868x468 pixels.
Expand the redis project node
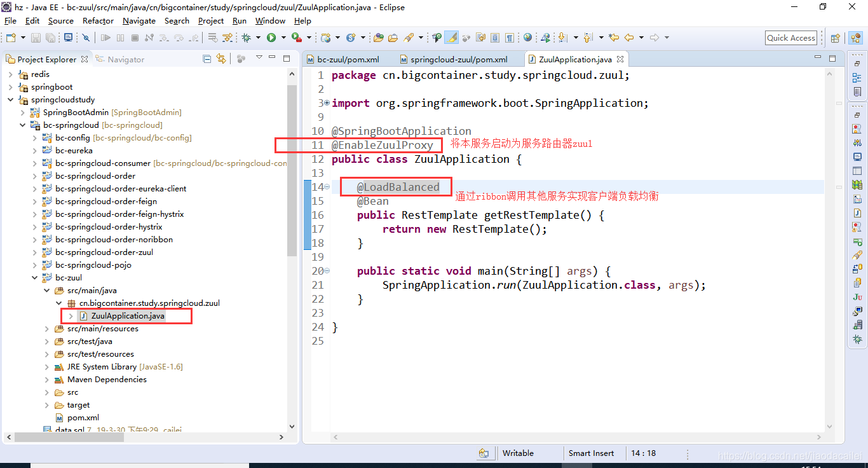click(x=10, y=74)
